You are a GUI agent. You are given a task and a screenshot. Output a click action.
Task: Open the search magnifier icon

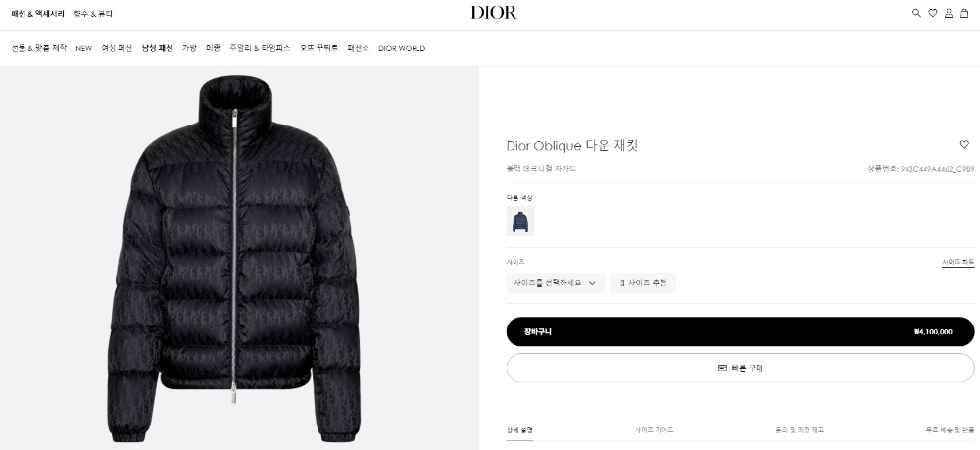click(x=917, y=13)
